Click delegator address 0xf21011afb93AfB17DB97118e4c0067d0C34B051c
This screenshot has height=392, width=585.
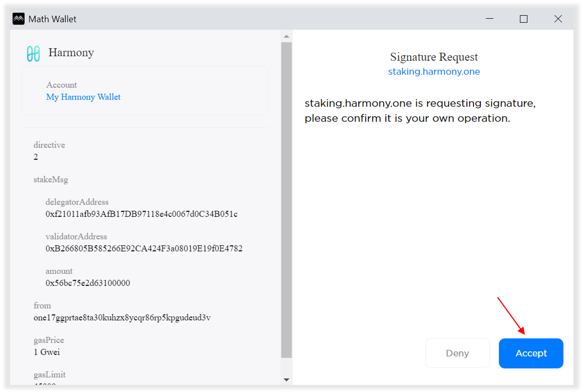(141, 214)
